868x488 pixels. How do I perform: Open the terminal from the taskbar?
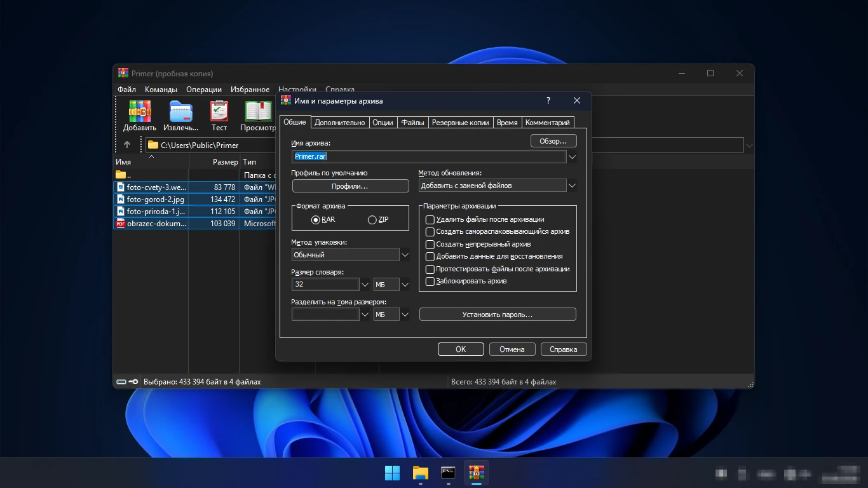449,473
